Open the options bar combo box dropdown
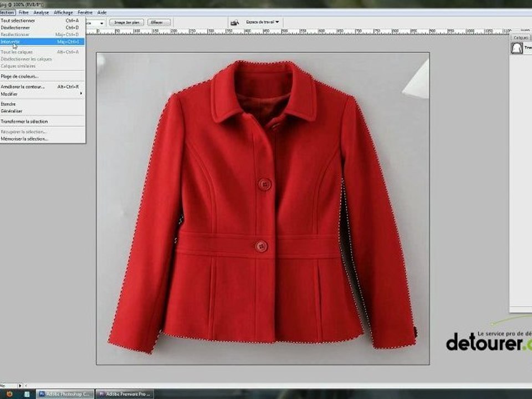This screenshot has height=399, width=532. coord(101,23)
